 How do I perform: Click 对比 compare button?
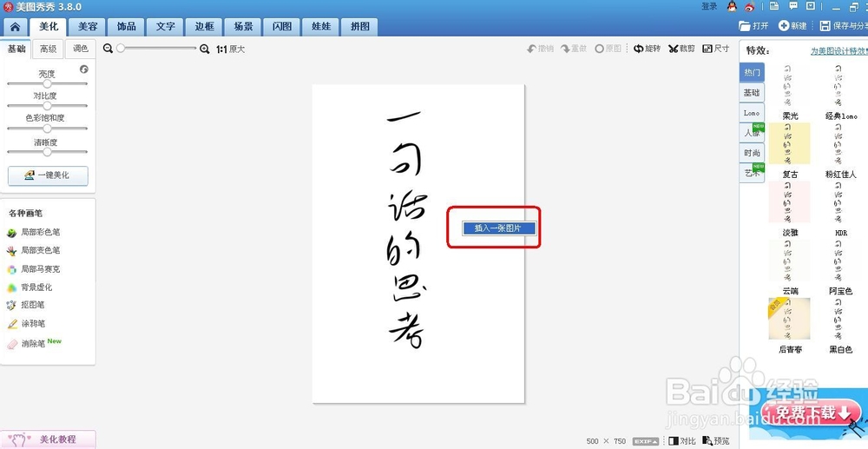point(682,441)
